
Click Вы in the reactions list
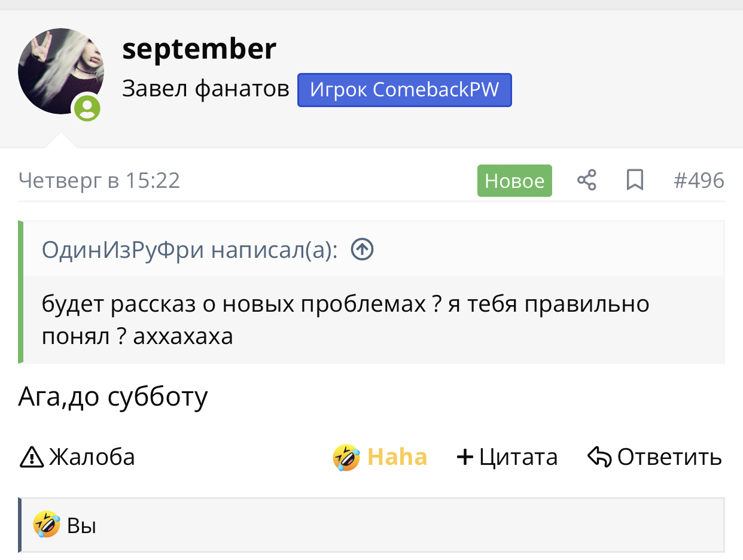point(82,526)
